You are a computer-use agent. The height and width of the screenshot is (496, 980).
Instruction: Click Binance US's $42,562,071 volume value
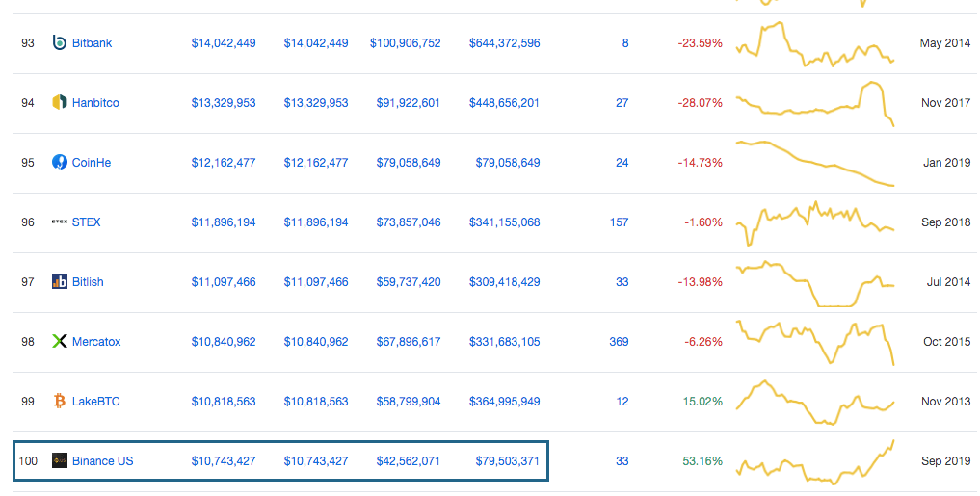point(409,461)
